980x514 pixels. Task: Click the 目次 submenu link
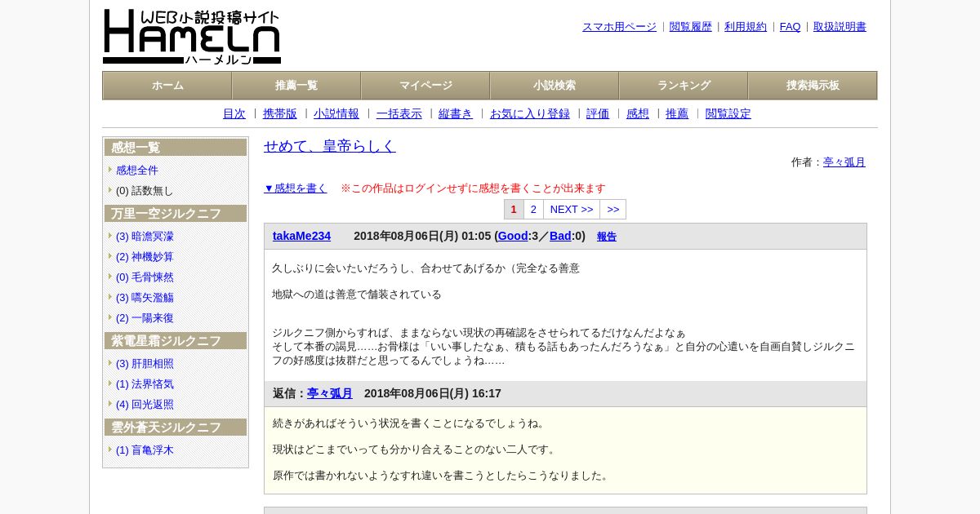point(234,114)
